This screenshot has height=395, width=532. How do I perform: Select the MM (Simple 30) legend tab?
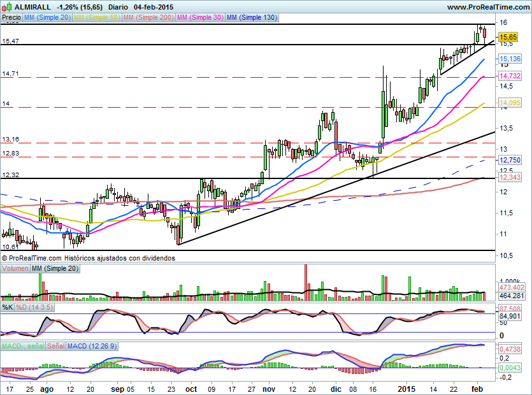[201, 18]
